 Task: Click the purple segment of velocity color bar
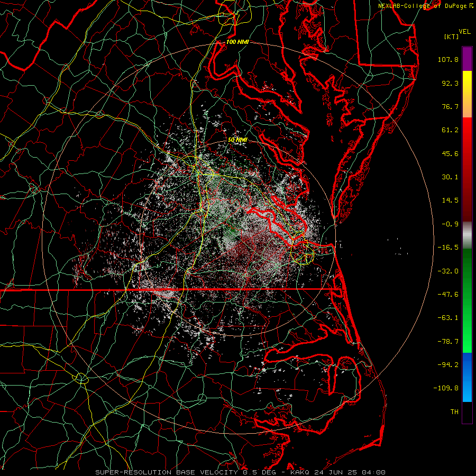click(x=467, y=59)
